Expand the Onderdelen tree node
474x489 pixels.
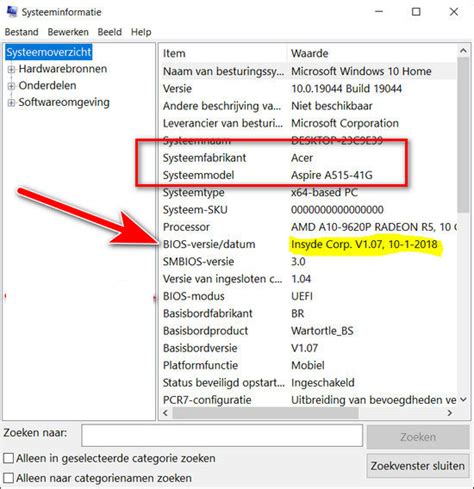tap(11, 86)
